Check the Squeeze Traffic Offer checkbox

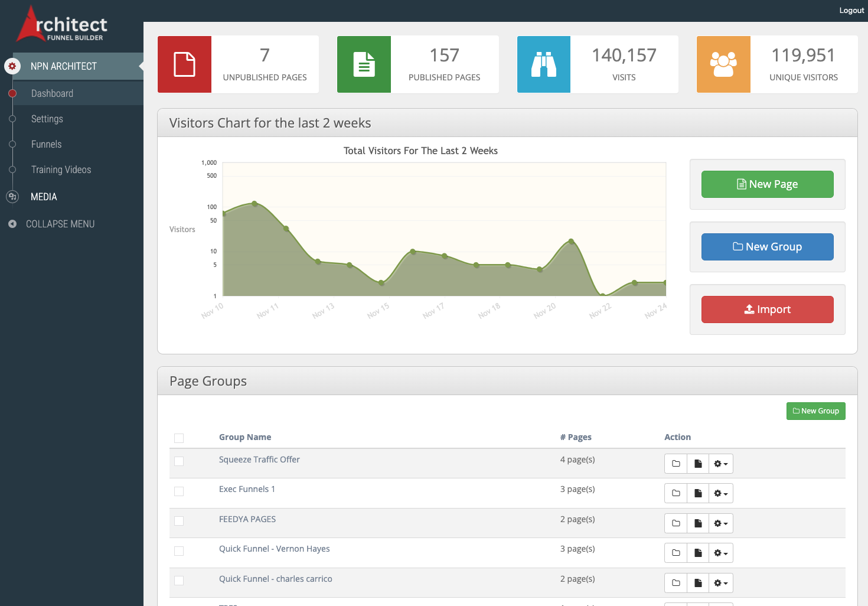click(179, 461)
